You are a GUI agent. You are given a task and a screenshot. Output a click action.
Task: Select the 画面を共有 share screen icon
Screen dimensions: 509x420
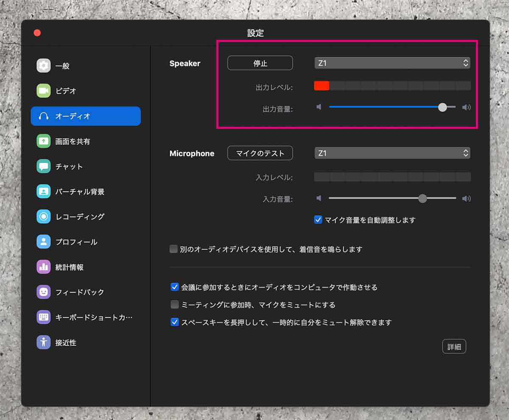pyautogui.click(x=43, y=141)
